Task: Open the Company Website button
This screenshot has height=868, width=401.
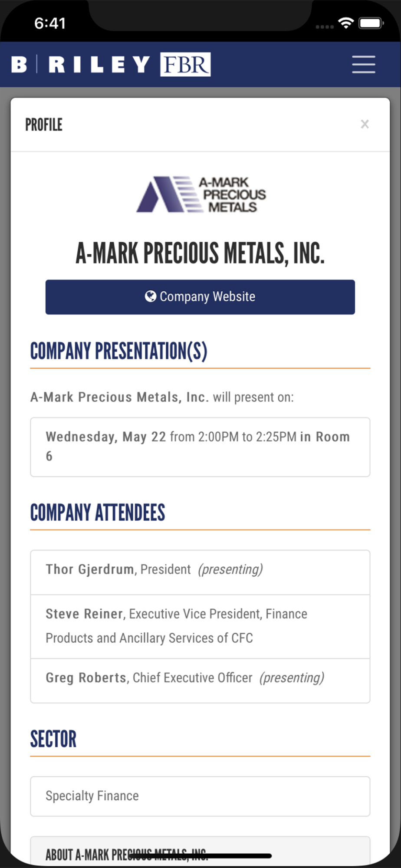Action: click(200, 297)
